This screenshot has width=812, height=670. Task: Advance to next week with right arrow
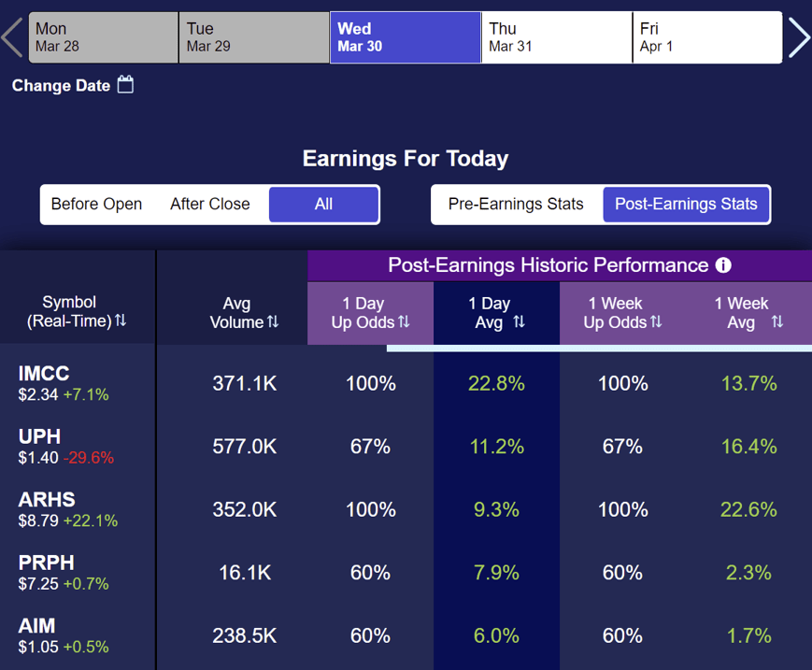pos(799,37)
